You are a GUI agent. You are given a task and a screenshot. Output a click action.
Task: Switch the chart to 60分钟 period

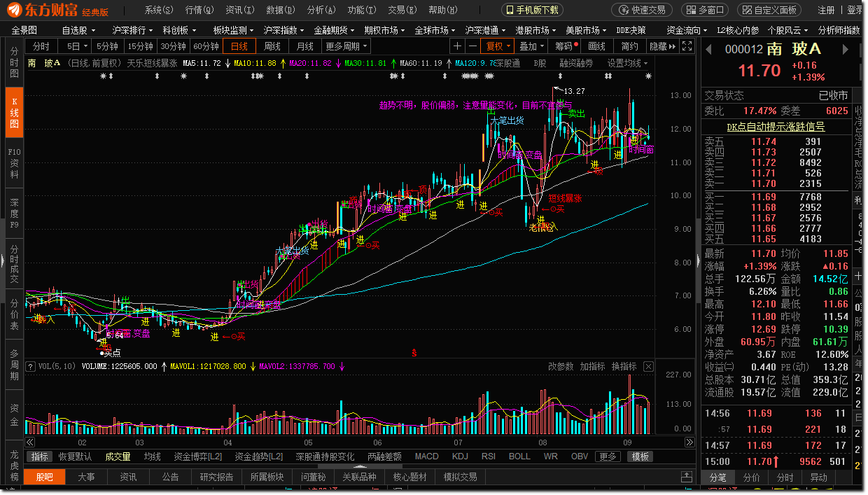[x=206, y=46]
